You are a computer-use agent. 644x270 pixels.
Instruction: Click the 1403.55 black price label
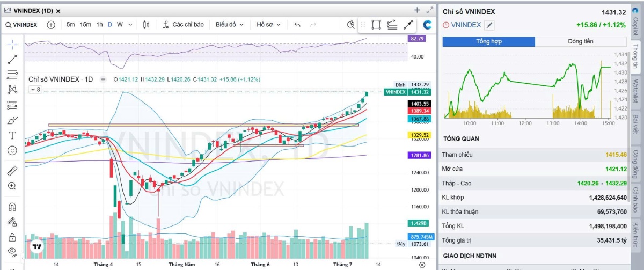click(x=419, y=104)
